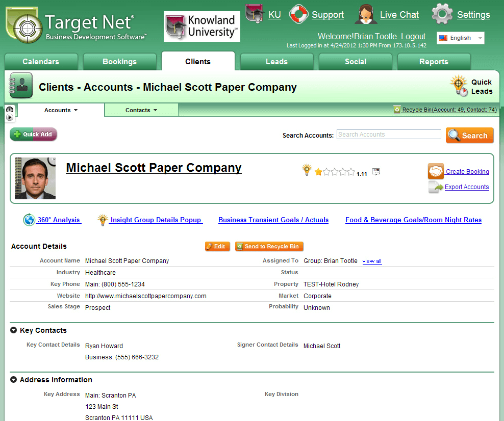Click the insight lightbulb icon beside rating
504x421 pixels.
[307, 170]
